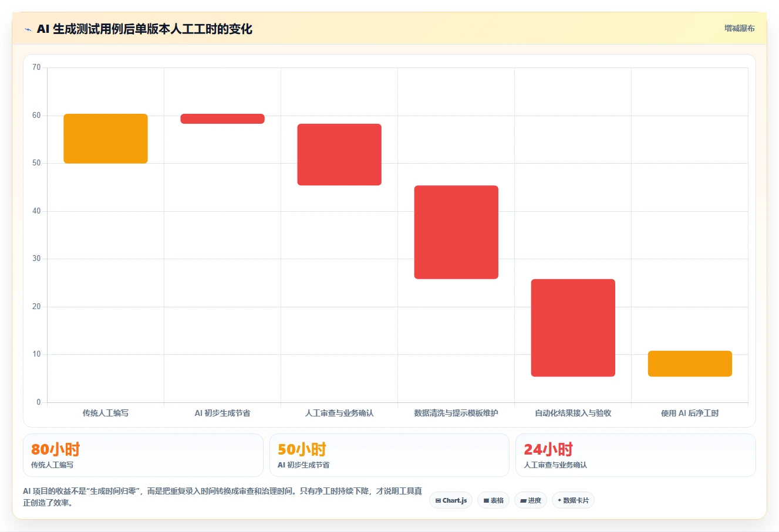The height and width of the screenshot is (532, 779).
Task: Click x-axis label 数据清洗与提示模板维护
Action: (x=456, y=413)
